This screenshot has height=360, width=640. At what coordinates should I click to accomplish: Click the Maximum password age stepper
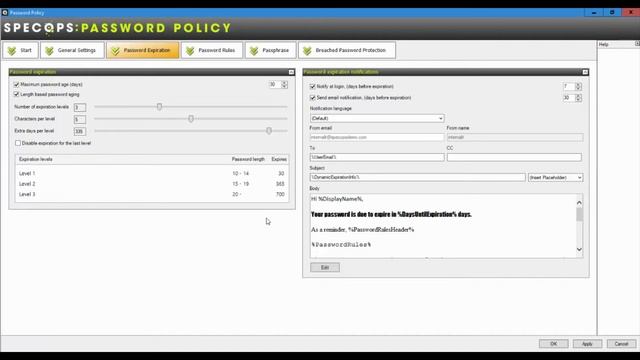coord(284,84)
